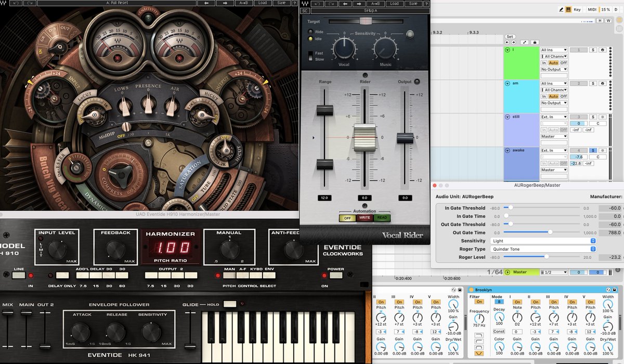The width and height of the screenshot is (624, 364).
Task: Click the H (height) button in Ableton
Action: click(x=601, y=21)
